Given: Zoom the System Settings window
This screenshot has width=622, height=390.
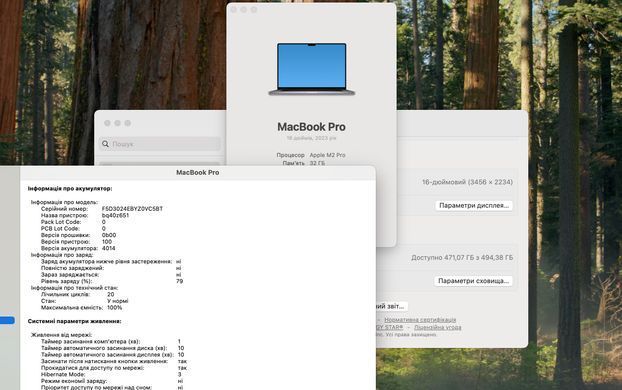Looking at the screenshot, I should pos(128,123).
